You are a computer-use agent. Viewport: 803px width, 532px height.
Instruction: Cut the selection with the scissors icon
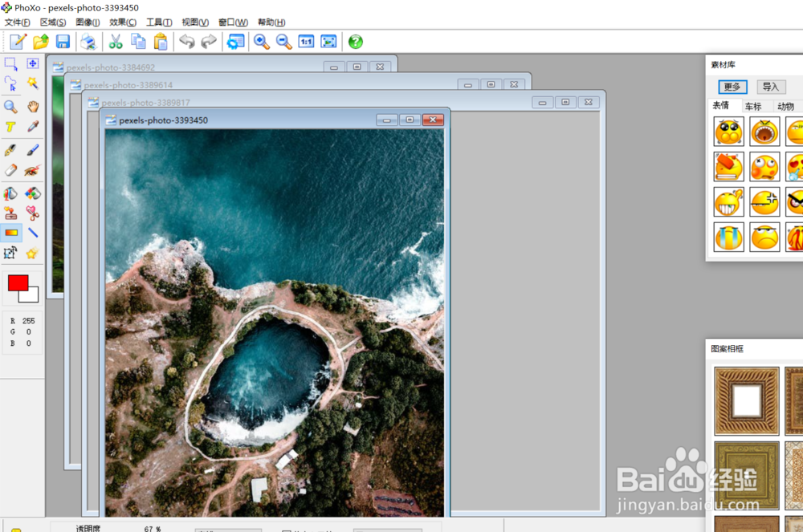point(116,42)
